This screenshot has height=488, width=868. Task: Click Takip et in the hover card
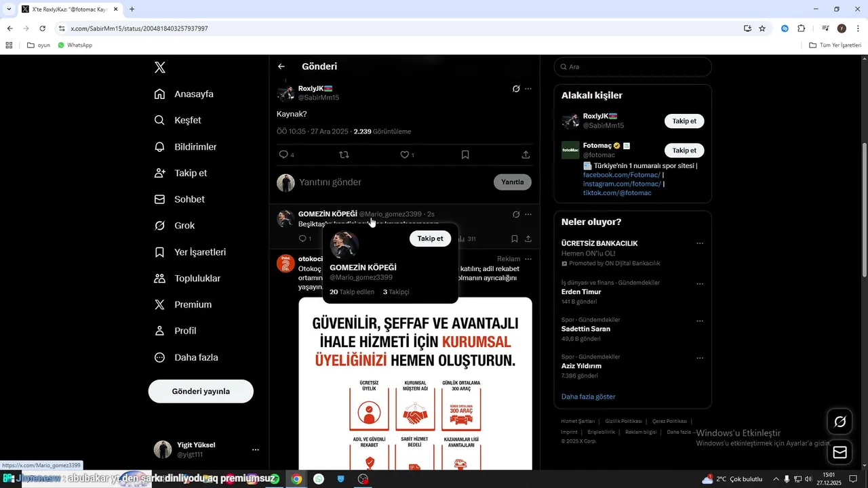[430, 239]
